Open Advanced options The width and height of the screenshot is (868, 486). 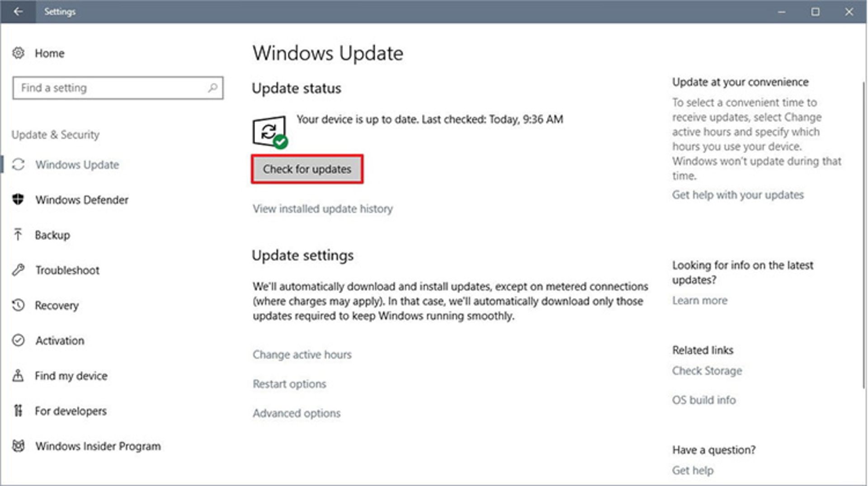coord(297,413)
